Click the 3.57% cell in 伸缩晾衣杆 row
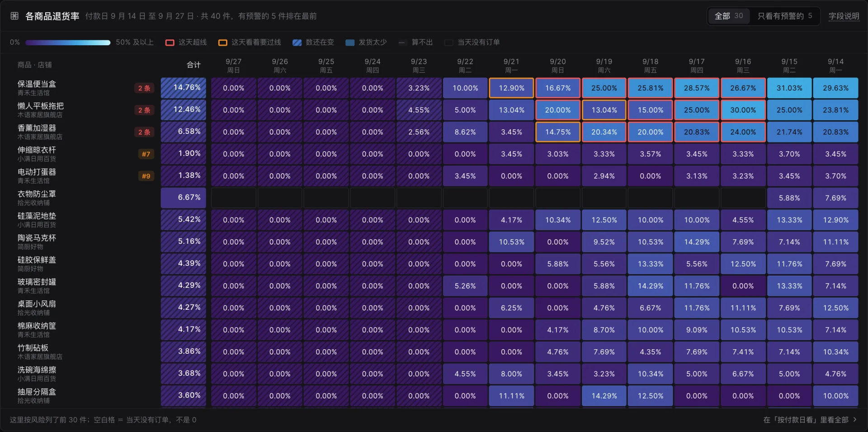 pyautogui.click(x=651, y=154)
